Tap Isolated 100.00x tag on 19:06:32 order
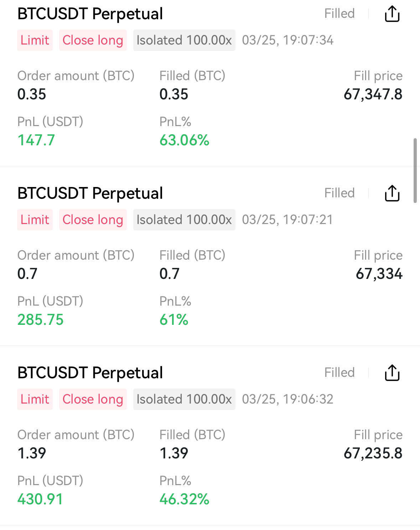 pos(184,399)
